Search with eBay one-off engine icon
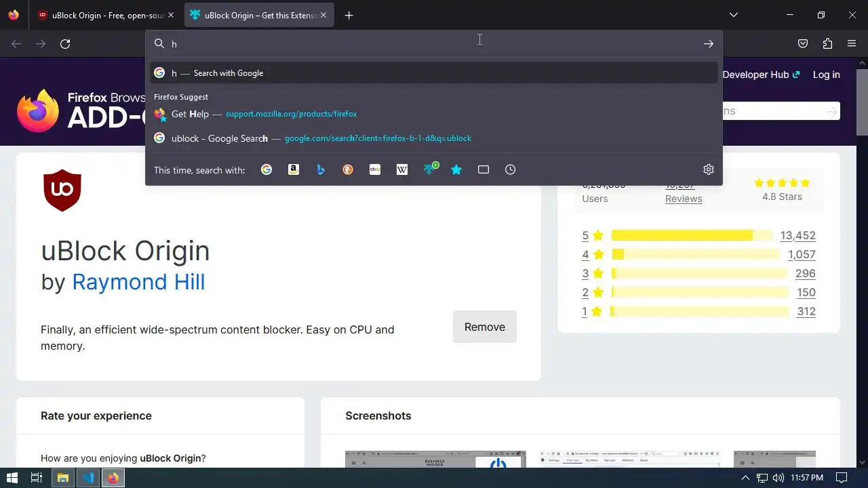 pyautogui.click(x=375, y=169)
